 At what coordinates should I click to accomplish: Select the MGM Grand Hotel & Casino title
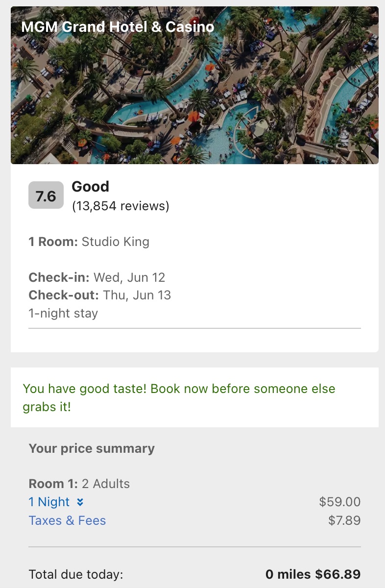pyautogui.click(x=118, y=27)
